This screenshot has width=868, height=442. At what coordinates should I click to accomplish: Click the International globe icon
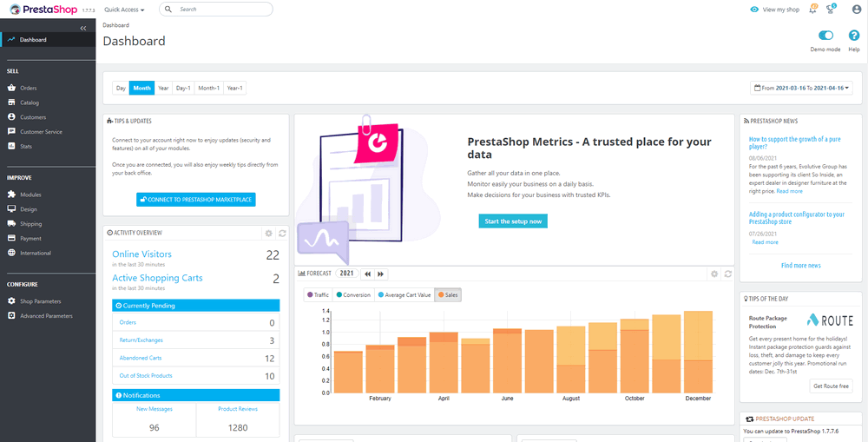(11, 253)
